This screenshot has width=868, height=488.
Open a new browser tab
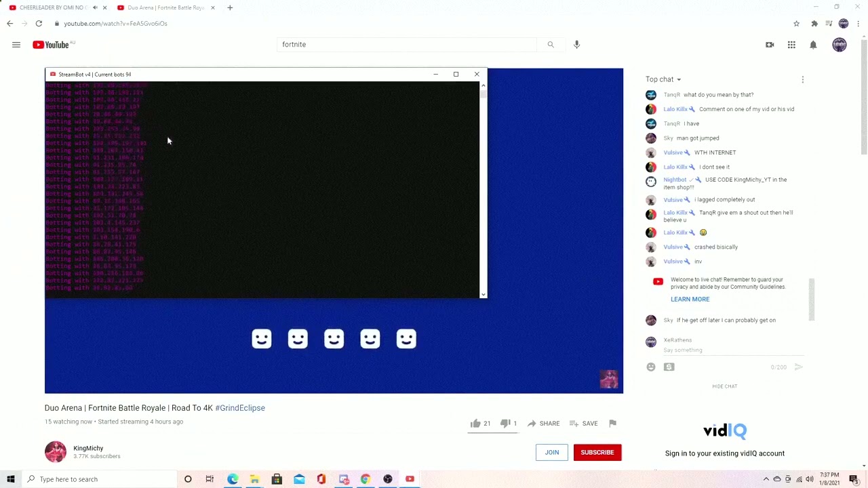[x=230, y=7]
